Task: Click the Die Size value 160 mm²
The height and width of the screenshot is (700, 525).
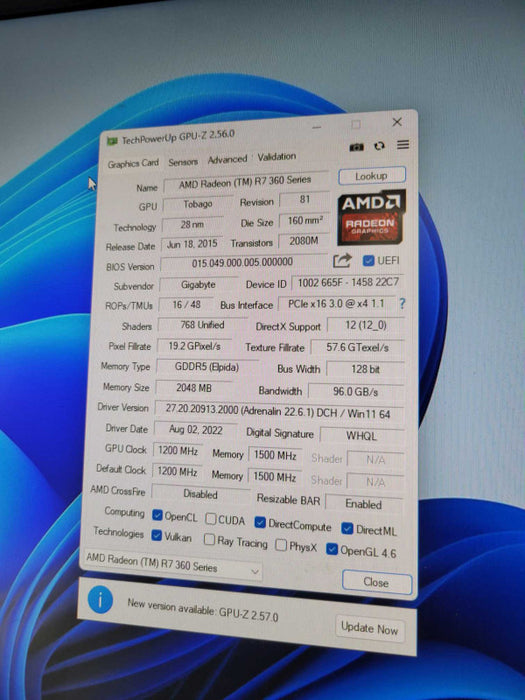Action: tap(305, 221)
